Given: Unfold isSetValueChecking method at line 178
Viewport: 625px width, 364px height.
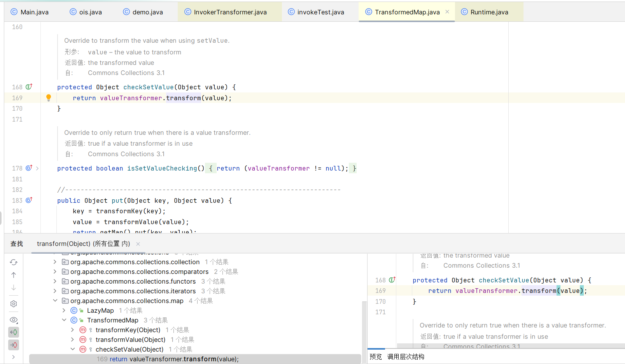Looking at the screenshot, I should [x=37, y=168].
